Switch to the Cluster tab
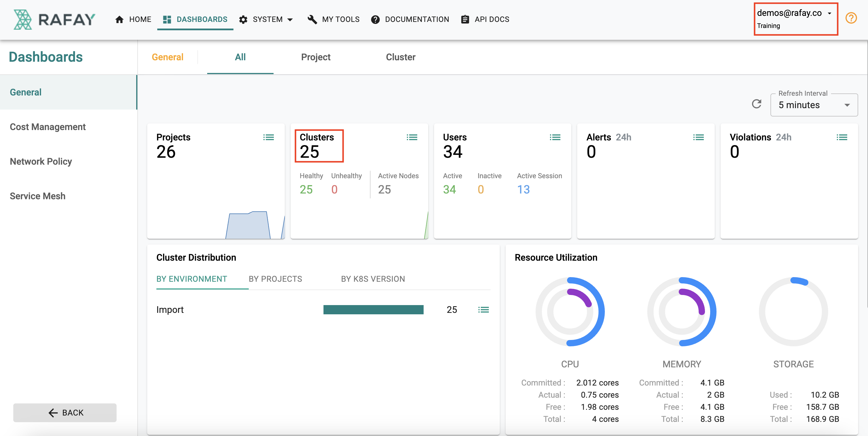Image resolution: width=868 pixels, height=436 pixels. [401, 57]
